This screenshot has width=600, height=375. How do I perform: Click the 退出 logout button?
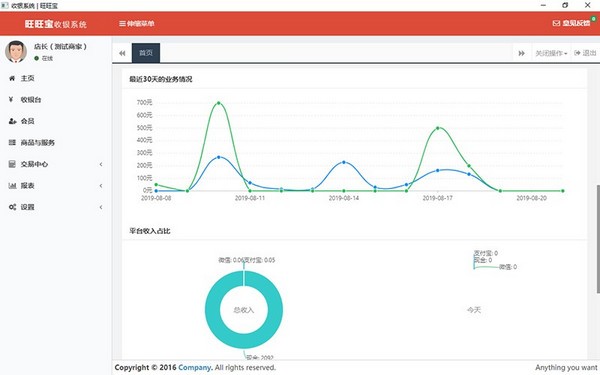coord(585,53)
